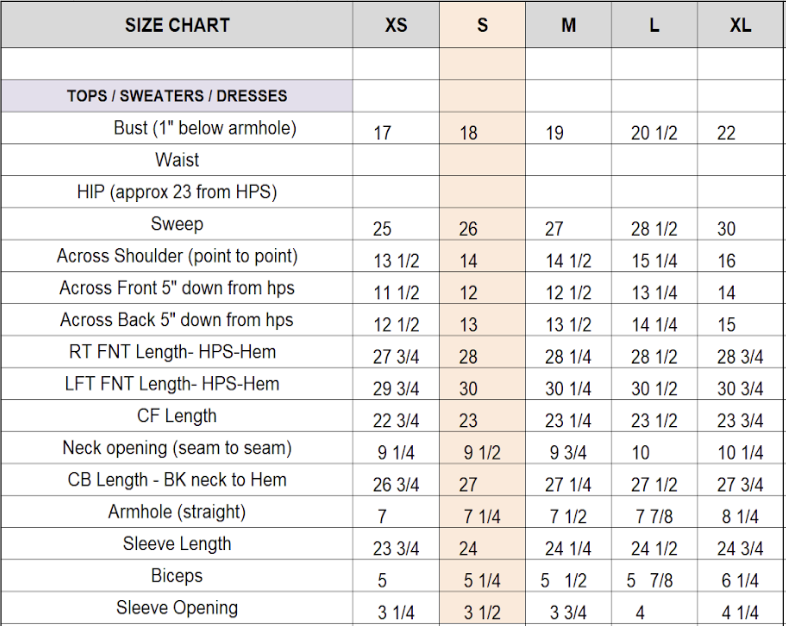
Task: Select the highlighted S column header
Action: click(482, 25)
